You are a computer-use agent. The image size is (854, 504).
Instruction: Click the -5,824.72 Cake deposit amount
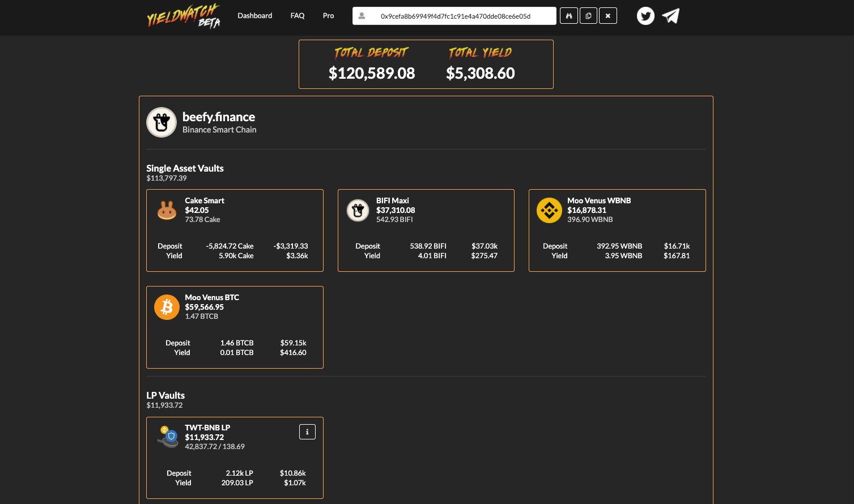[x=230, y=246]
